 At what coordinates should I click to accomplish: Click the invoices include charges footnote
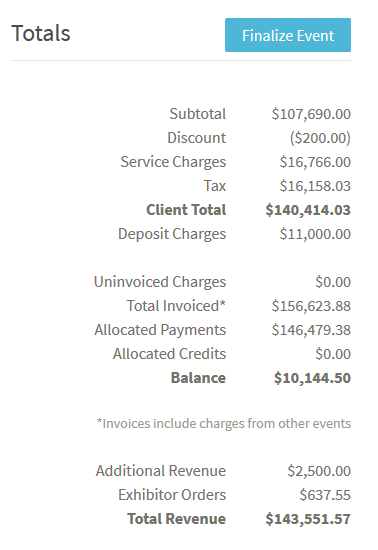224,423
